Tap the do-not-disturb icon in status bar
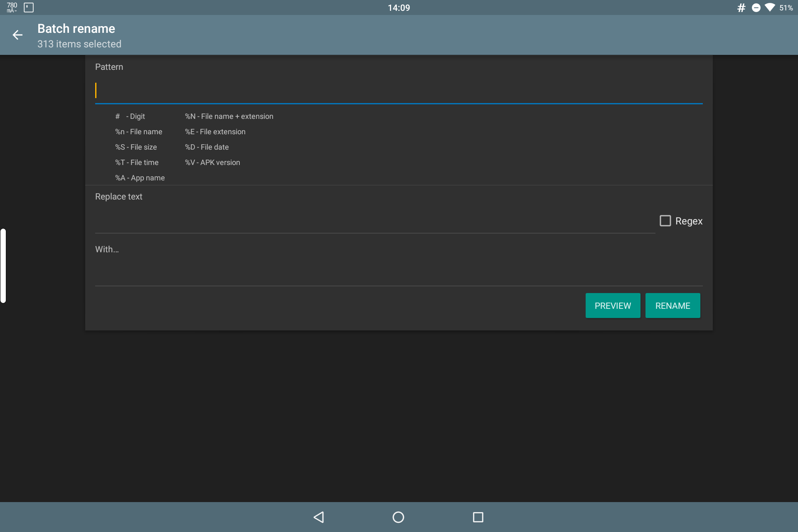This screenshot has height=532, width=798. pyautogui.click(x=756, y=7)
